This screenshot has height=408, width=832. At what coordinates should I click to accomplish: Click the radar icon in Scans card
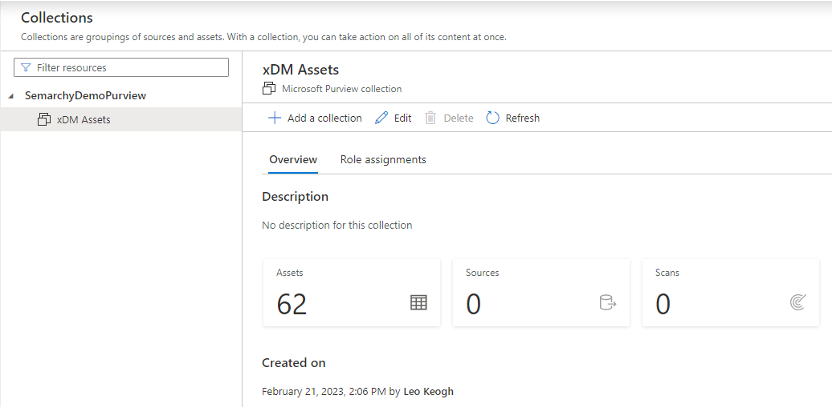(x=797, y=303)
